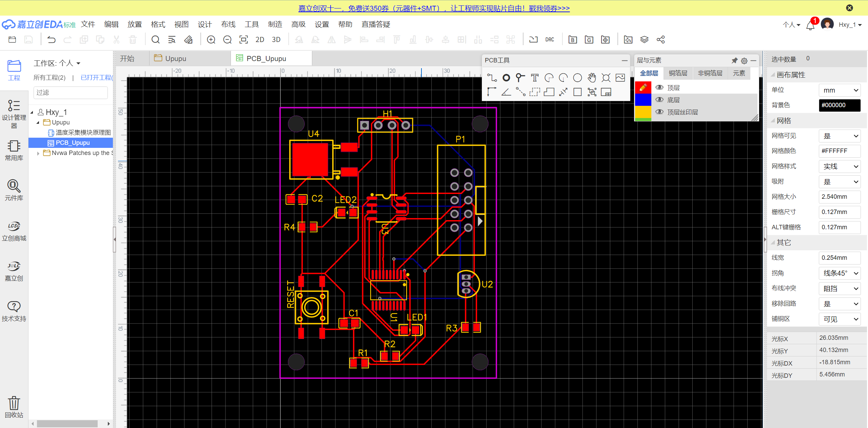Hide the top layer (顶层) with eye icon
Screen dimensions: 868x428
[659, 87]
